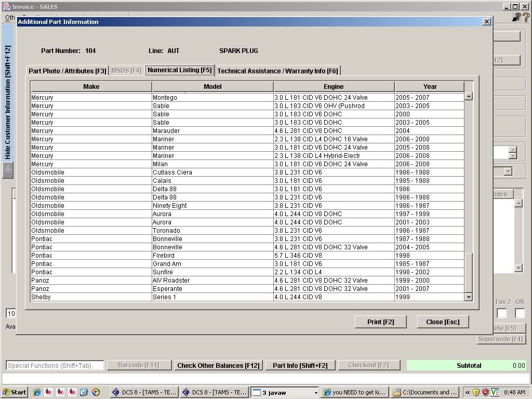This screenshot has width=532, height=399.
Task: Click the question mark help icon
Action: pos(526,17)
